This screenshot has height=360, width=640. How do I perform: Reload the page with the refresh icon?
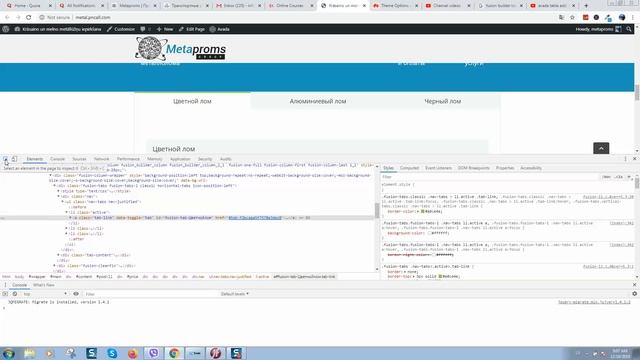[x=29, y=18]
